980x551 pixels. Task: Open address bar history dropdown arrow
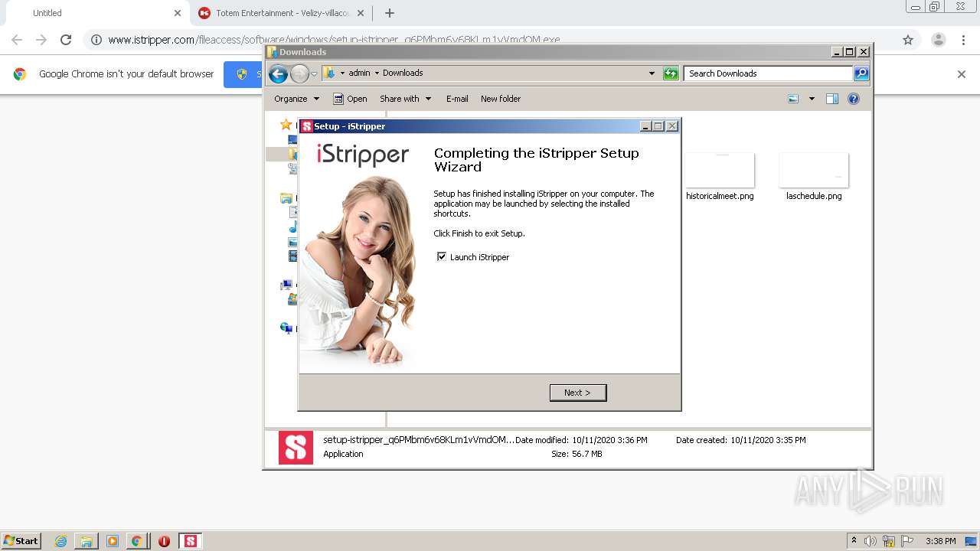[652, 73]
